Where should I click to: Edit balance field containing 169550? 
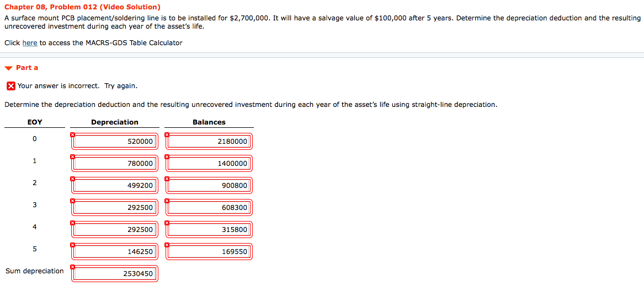click(209, 251)
